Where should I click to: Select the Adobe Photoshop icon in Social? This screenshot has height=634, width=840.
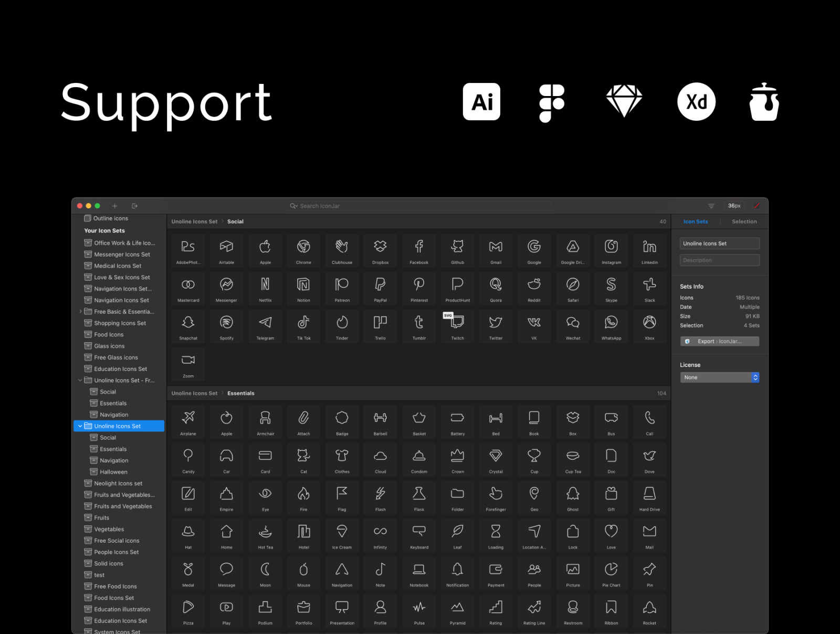(188, 251)
